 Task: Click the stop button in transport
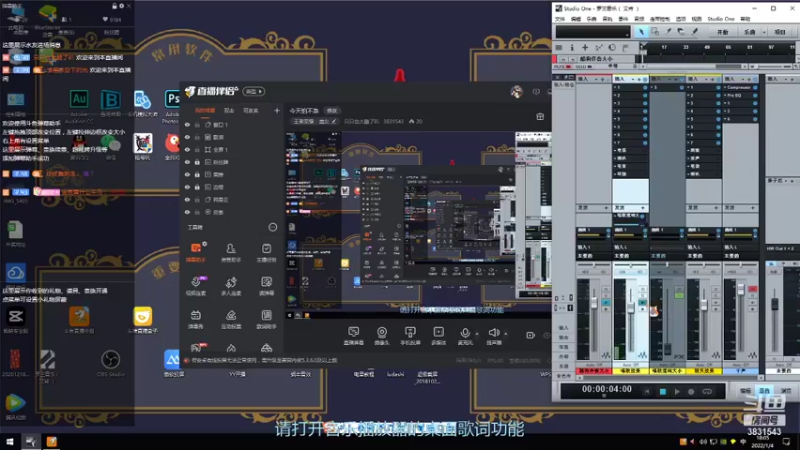[x=663, y=392]
